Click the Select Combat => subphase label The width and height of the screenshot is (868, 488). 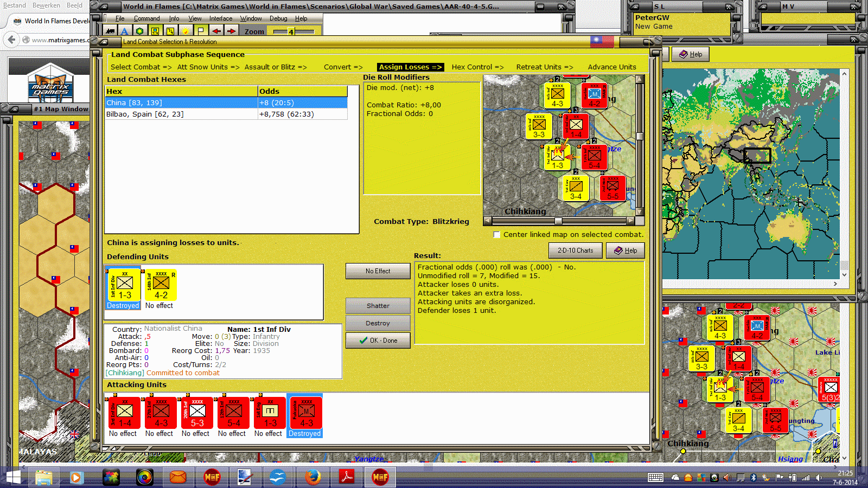[141, 67]
